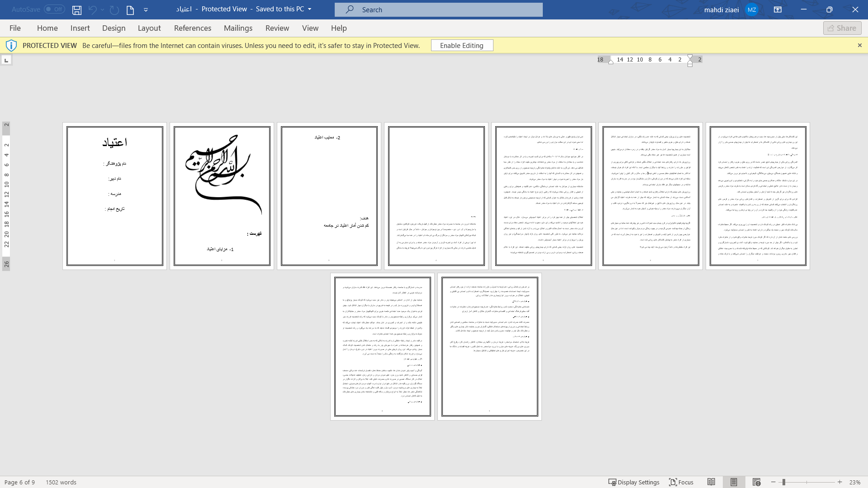
Task: Switch to Web Layout view
Action: point(756,482)
